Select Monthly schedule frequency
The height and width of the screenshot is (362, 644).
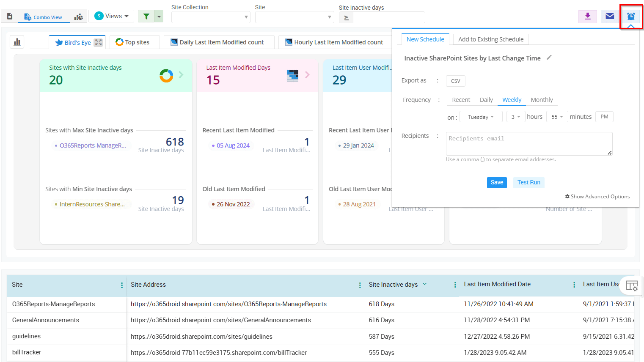[542, 100]
